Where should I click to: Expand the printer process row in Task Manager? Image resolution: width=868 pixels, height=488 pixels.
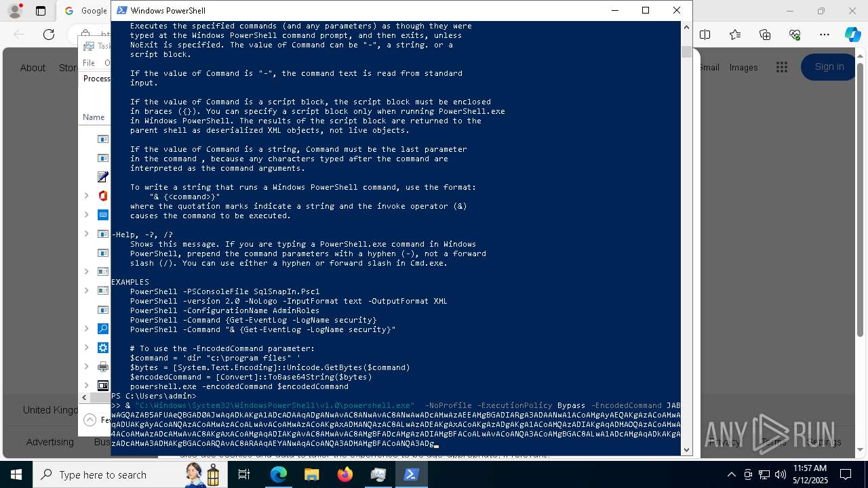tap(86, 367)
